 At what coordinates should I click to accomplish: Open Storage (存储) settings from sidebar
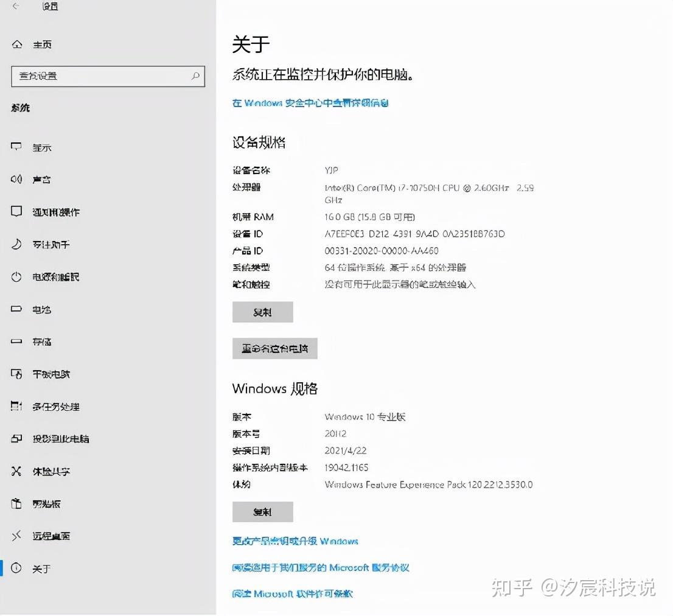[x=40, y=341]
